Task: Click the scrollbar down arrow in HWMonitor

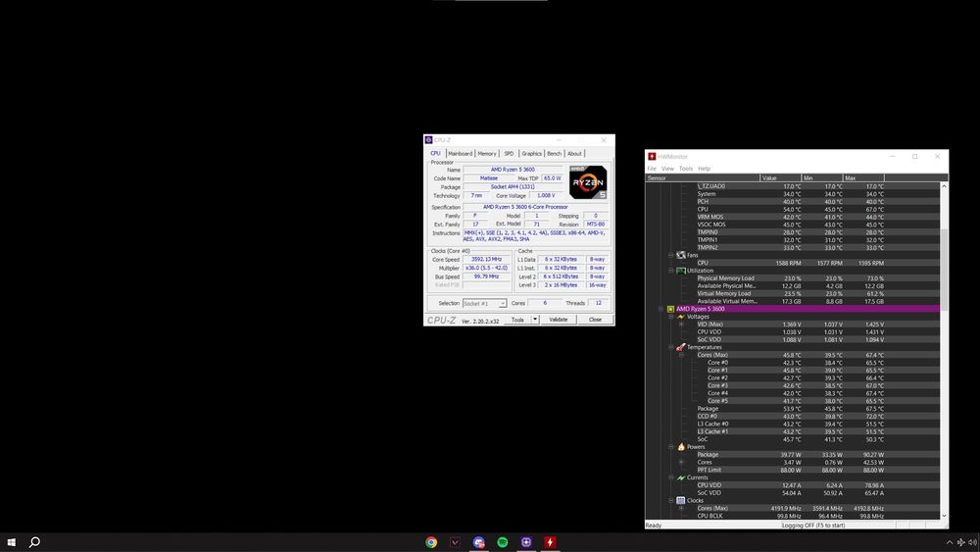Action: pyautogui.click(x=944, y=516)
